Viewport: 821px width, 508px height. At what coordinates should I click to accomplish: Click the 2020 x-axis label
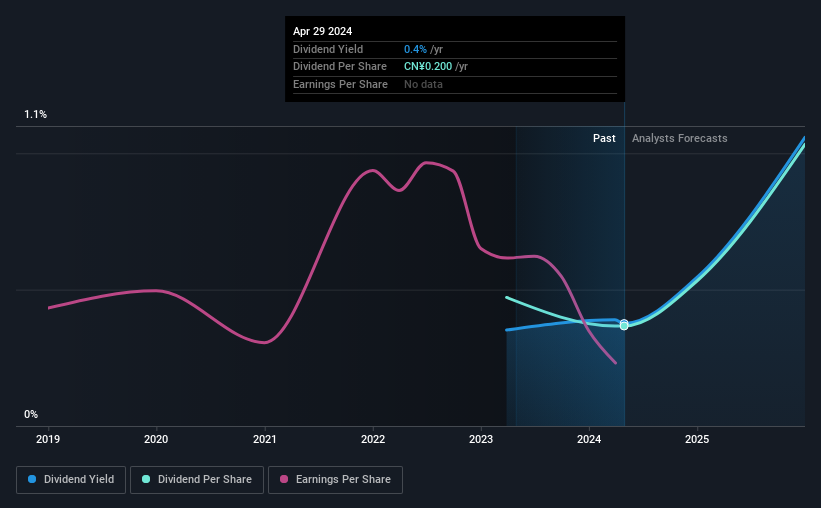(156, 439)
